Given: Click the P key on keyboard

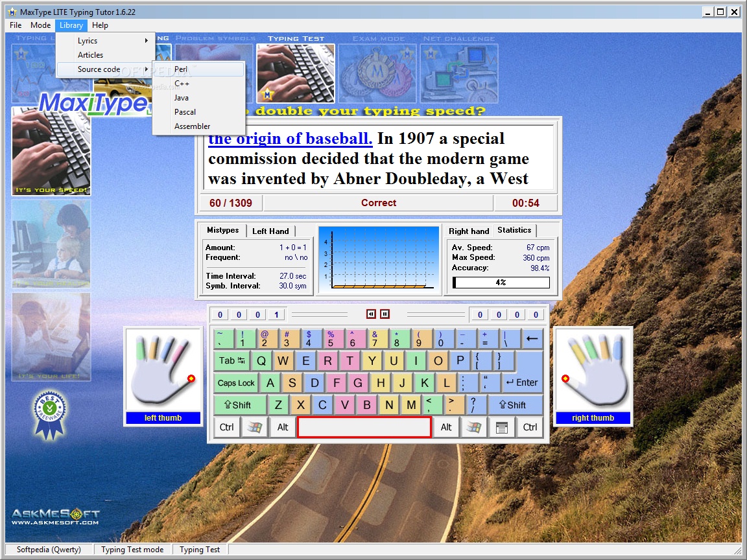Looking at the screenshot, I should click(460, 360).
